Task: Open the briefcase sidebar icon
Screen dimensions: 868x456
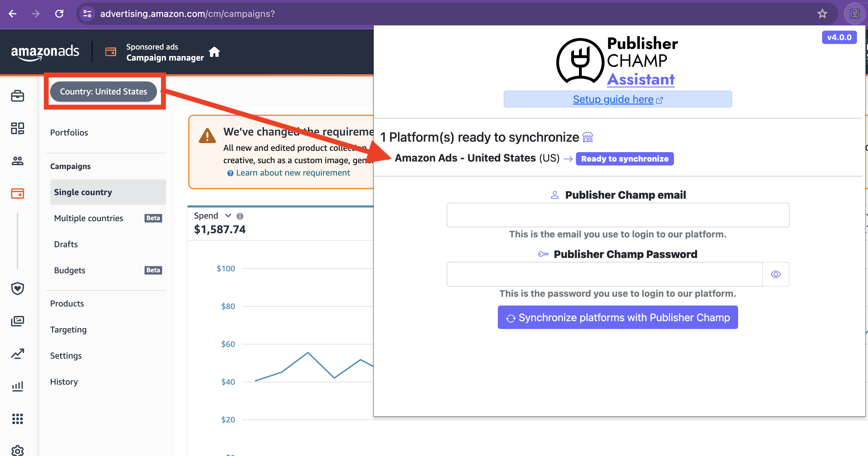Action: (x=18, y=96)
